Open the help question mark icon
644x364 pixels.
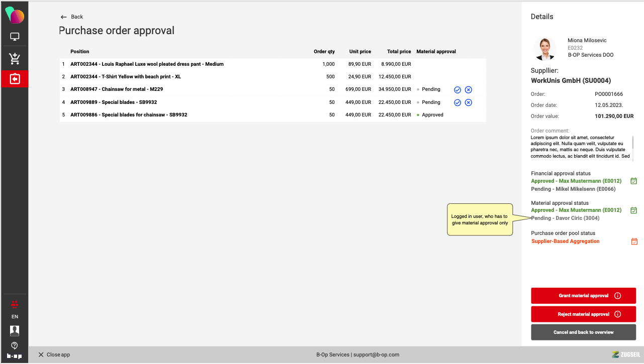[15, 345]
